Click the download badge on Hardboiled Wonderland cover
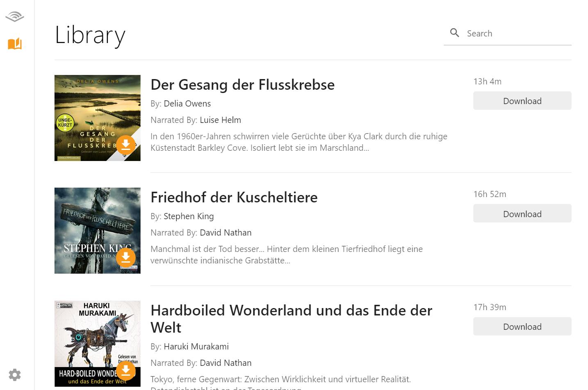 [126, 370]
